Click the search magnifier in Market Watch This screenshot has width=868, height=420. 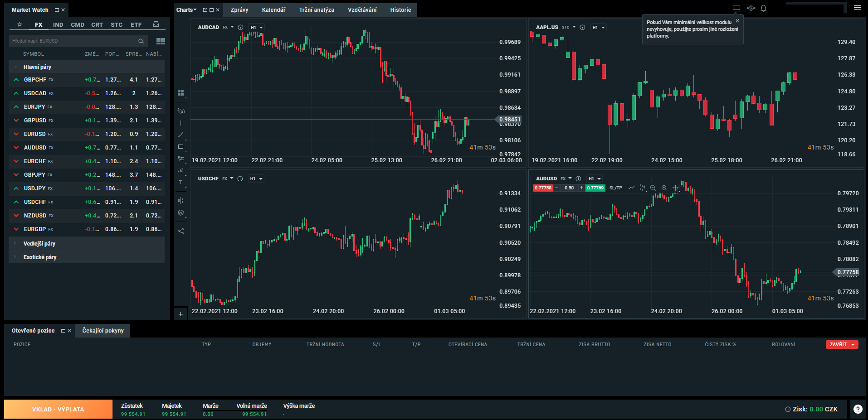(x=141, y=41)
